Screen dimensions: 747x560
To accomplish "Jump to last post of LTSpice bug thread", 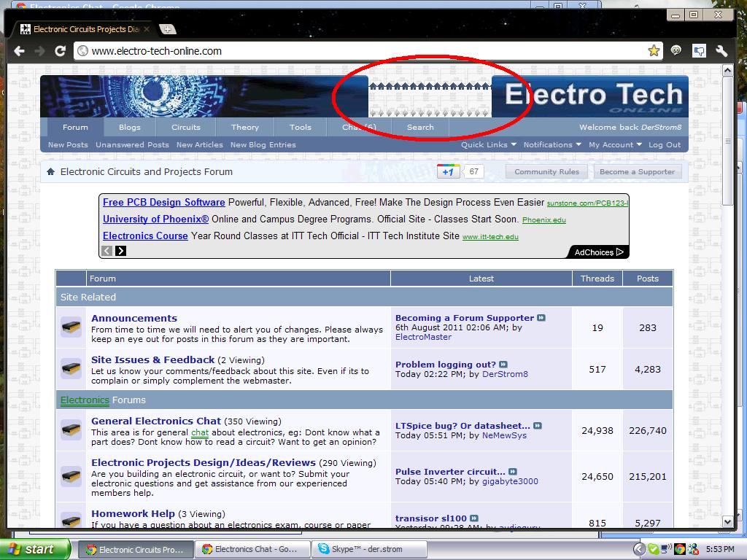I will (538, 426).
